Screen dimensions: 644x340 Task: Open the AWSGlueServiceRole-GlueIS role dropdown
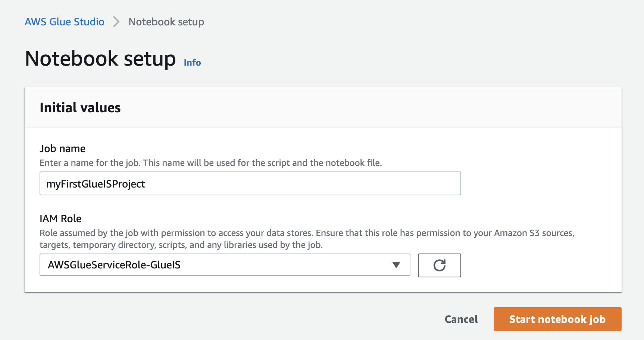tap(225, 265)
